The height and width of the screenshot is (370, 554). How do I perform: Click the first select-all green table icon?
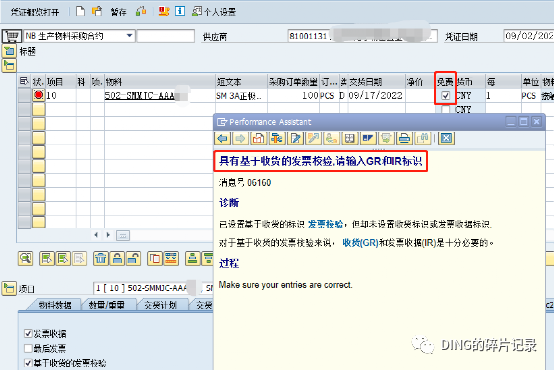pos(47,259)
